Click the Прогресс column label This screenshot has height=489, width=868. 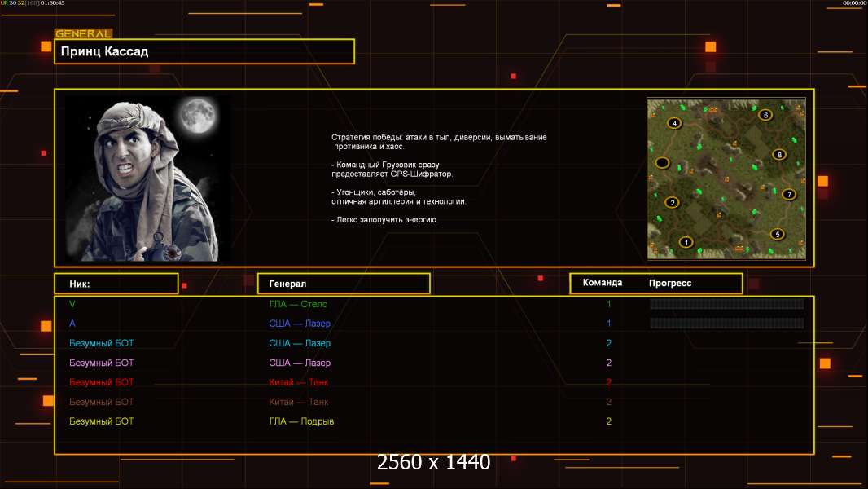[x=670, y=283]
